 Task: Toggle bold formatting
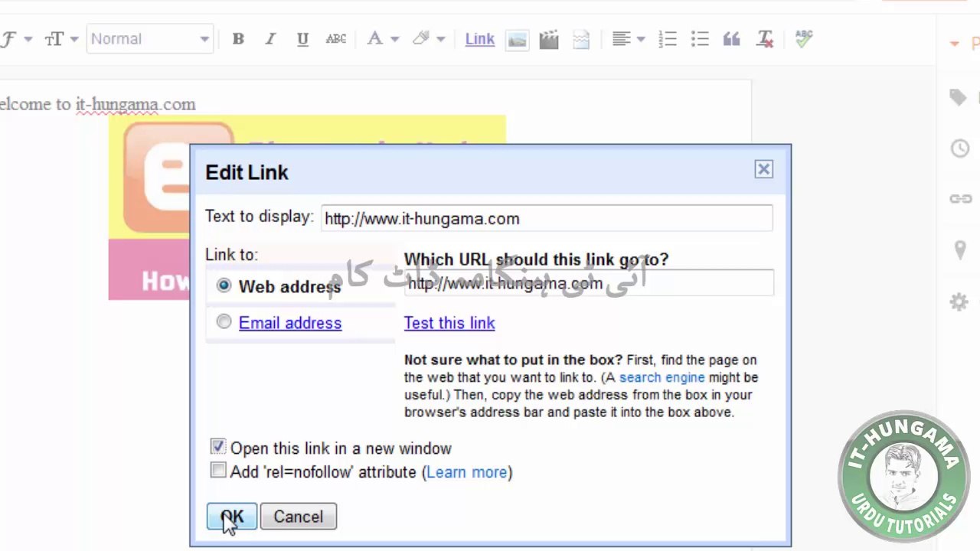pos(238,39)
